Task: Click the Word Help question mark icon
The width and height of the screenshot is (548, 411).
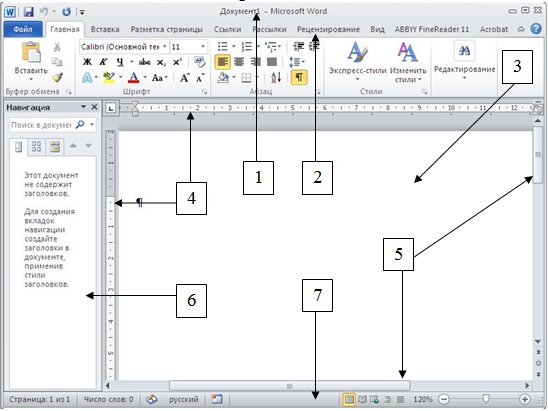Action: coord(536,29)
